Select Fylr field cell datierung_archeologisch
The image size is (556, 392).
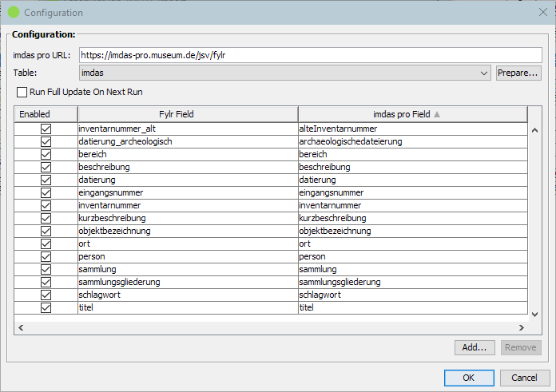click(188, 141)
